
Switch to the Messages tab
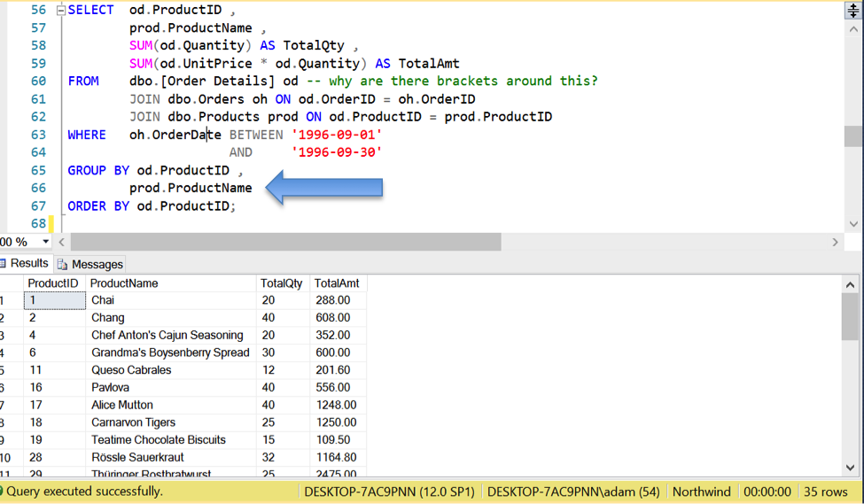click(90, 264)
